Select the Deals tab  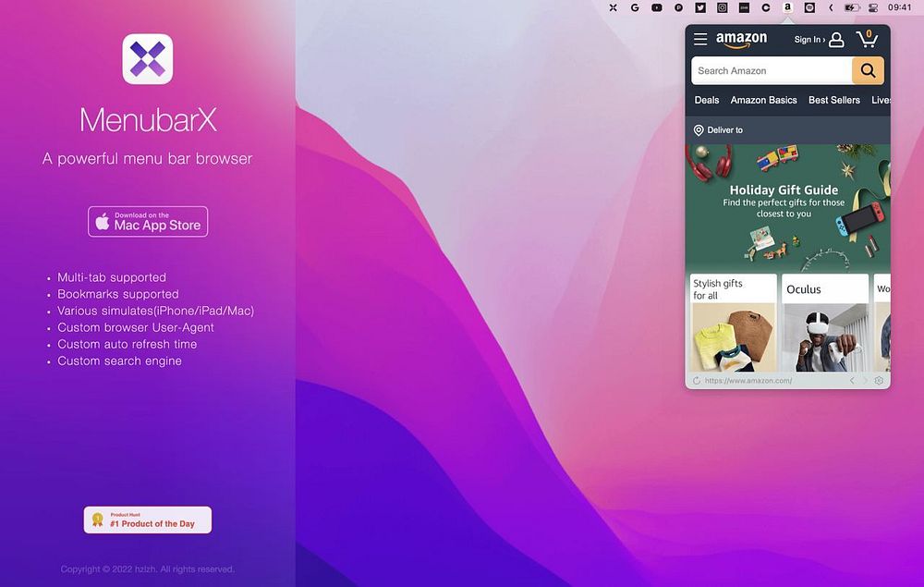click(707, 100)
